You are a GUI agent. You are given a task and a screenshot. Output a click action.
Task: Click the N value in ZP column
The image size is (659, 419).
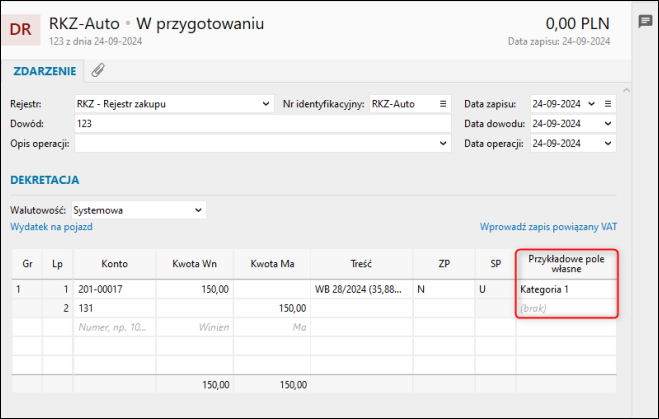point(444,289)
